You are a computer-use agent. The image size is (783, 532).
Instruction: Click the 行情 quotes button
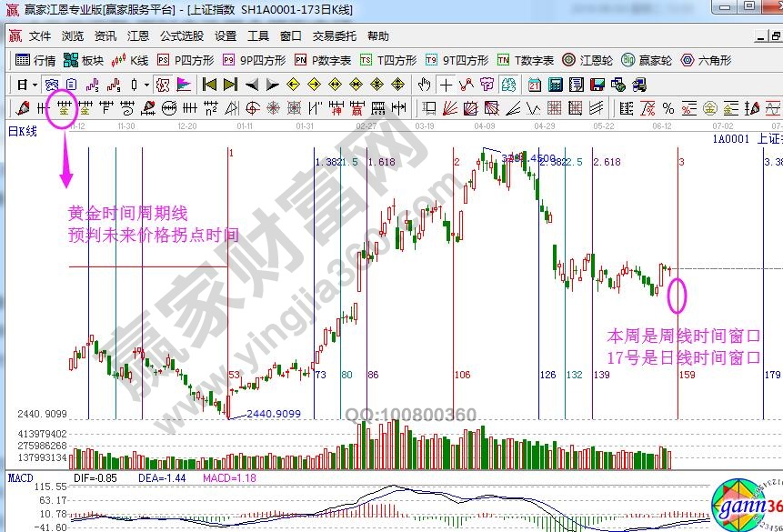(36, 61)
